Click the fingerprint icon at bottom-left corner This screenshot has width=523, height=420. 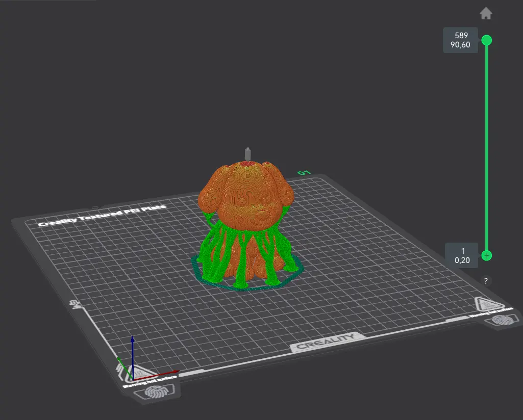(x=156, y=392)
